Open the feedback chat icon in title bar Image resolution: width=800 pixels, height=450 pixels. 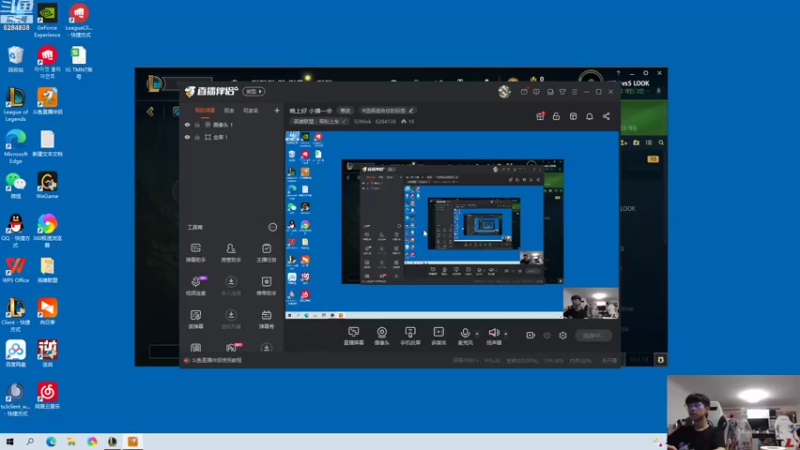(x=536, y=92)
